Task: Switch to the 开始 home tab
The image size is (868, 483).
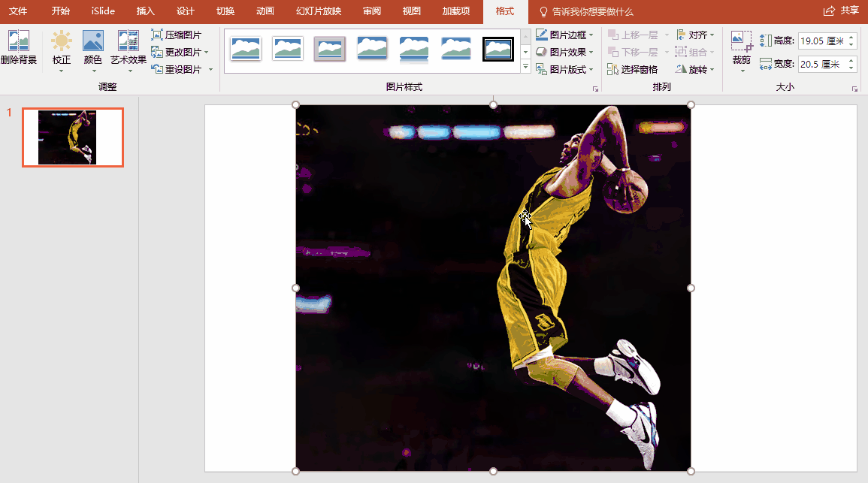Action: (60, 11)
